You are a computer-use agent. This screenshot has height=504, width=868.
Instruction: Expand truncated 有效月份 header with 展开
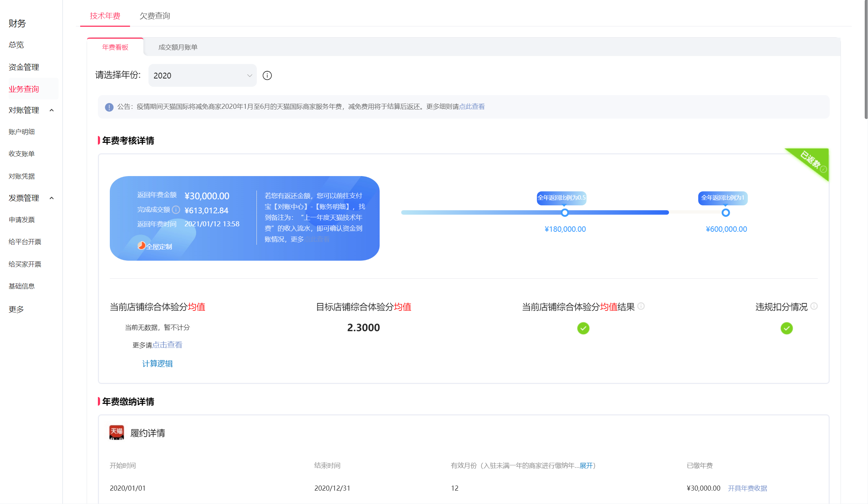click(x=586, y=466)
